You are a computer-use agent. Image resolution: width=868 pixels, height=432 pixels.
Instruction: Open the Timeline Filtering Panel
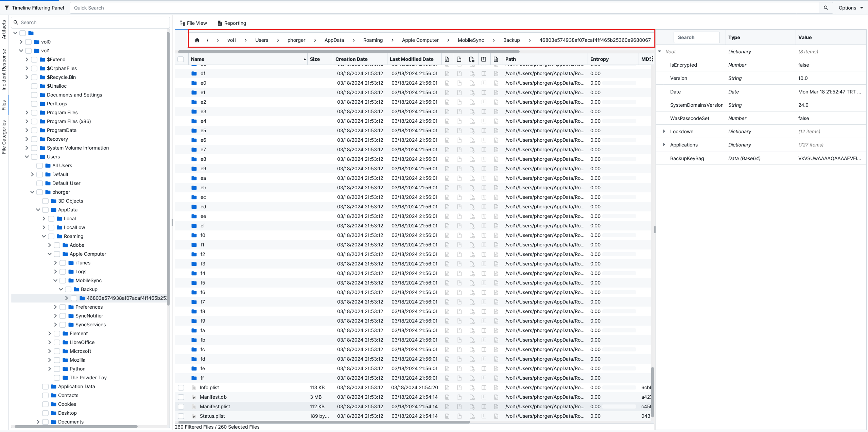point(34,8)
